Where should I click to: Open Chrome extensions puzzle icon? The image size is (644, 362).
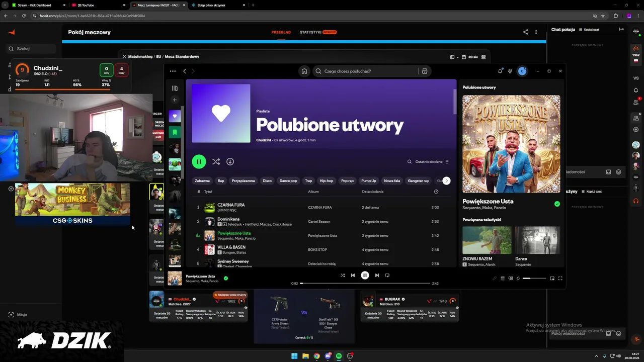pyautogui.click(x=615, y=16)
